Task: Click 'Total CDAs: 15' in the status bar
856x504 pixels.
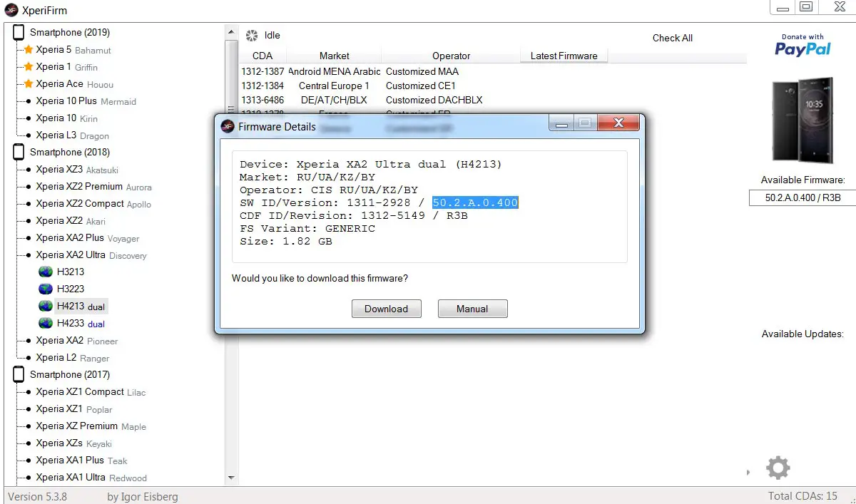Action: point(802,496)
